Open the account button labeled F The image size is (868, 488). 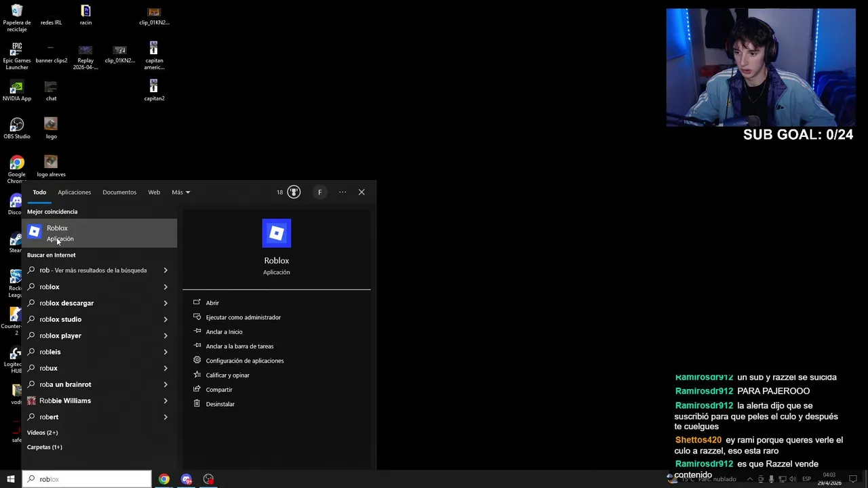click(319, 192)
